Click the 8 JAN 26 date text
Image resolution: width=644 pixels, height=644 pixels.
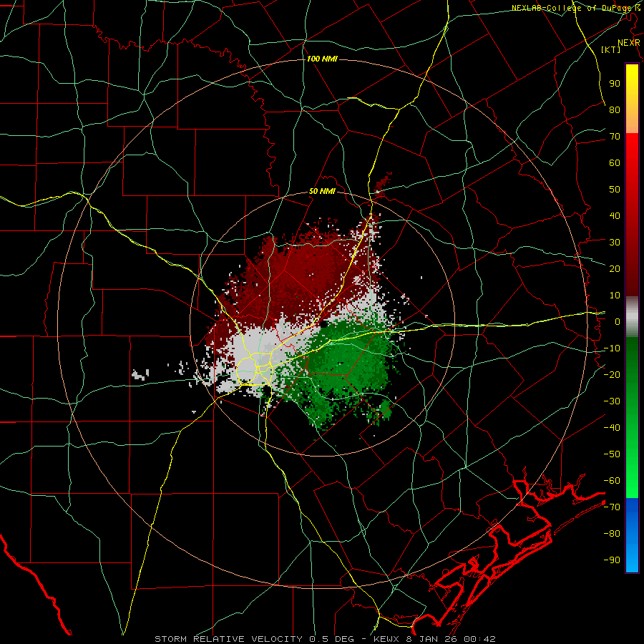coord(432,639)
